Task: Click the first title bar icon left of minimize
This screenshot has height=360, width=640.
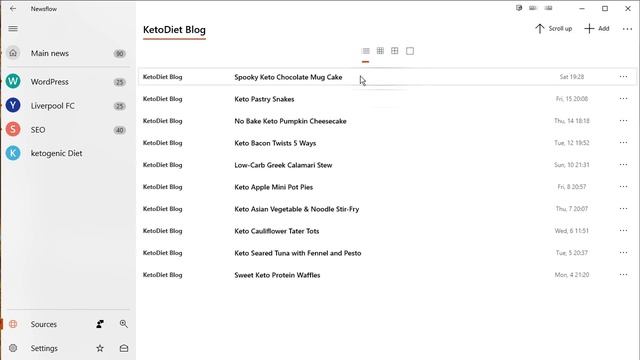Action: 519,8
